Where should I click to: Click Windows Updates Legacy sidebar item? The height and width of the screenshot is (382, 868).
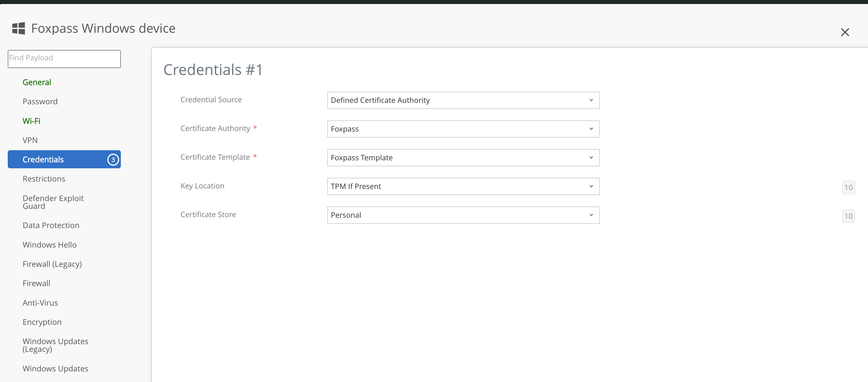coord(55,344)
